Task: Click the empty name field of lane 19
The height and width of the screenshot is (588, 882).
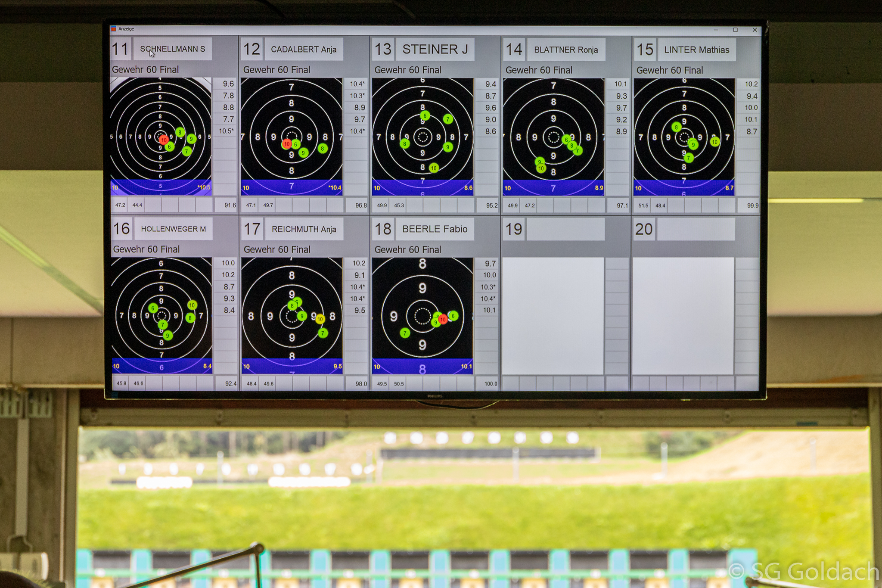Action: click(565, 229)
